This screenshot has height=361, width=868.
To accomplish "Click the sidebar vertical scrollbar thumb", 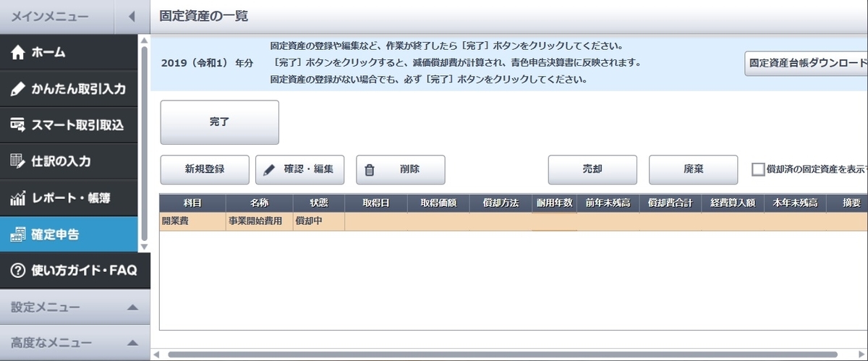I will [143, 143].
